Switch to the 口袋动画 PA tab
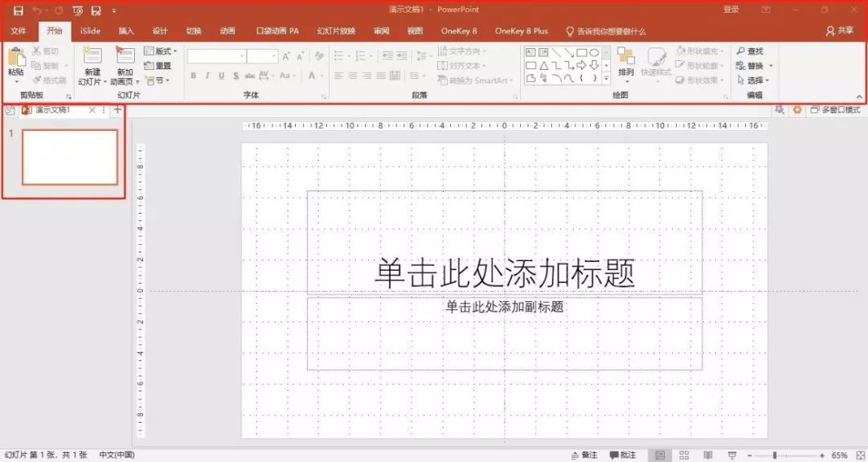 click(x=277, y=31)
